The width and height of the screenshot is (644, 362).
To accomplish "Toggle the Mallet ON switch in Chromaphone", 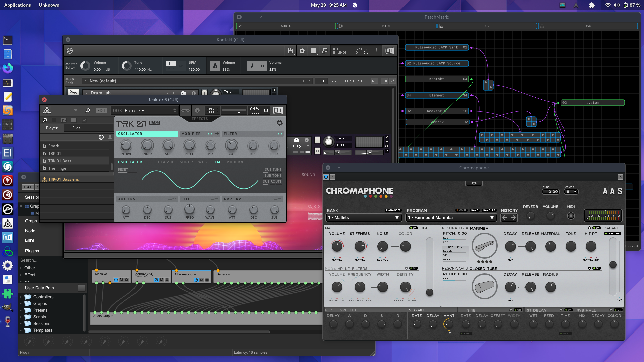I will pos(414,228).
